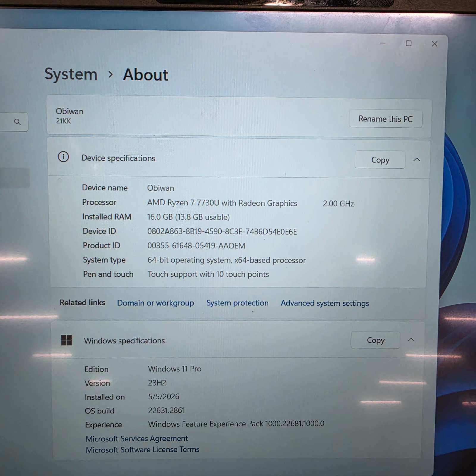Go back to System in breadcrumb

(71, 74)
